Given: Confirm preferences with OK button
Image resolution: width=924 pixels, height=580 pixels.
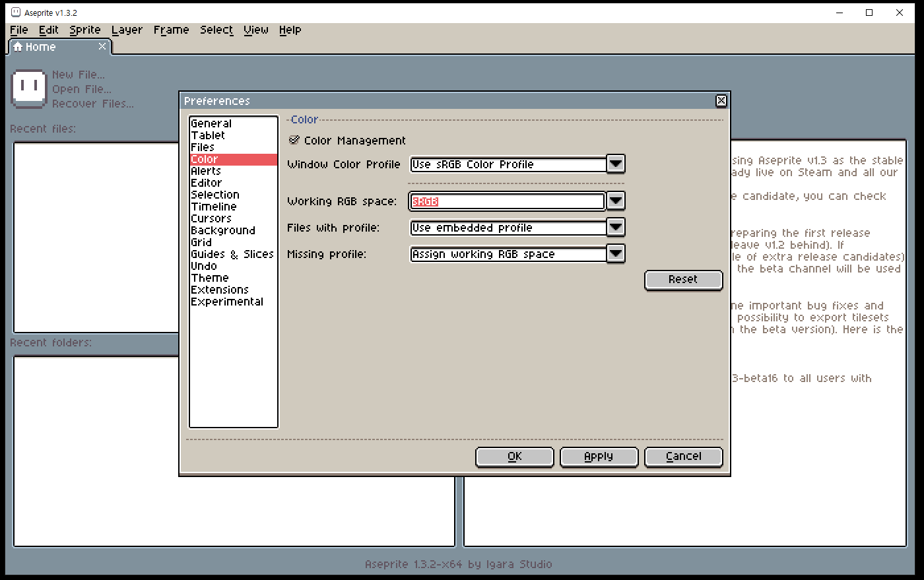Looking at the screenshot, I should click(514, 457).
